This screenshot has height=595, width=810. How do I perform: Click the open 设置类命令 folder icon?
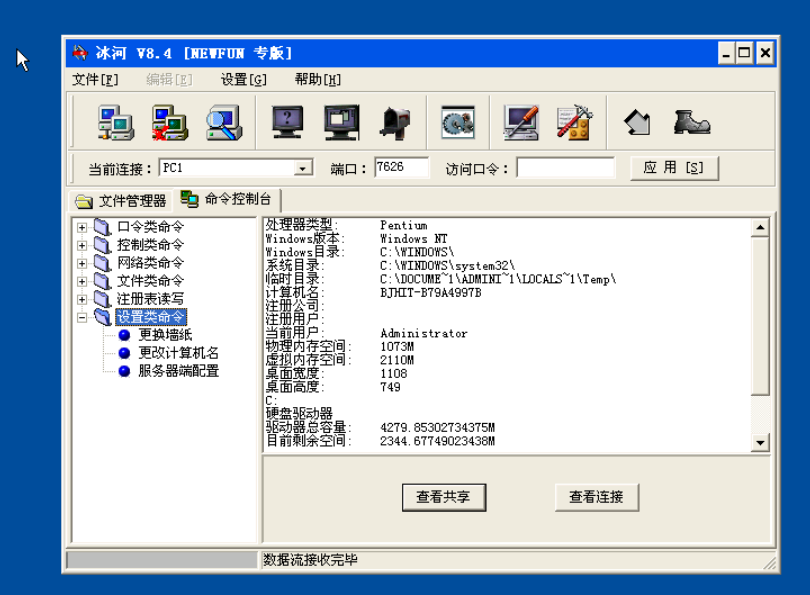[102, 317]
